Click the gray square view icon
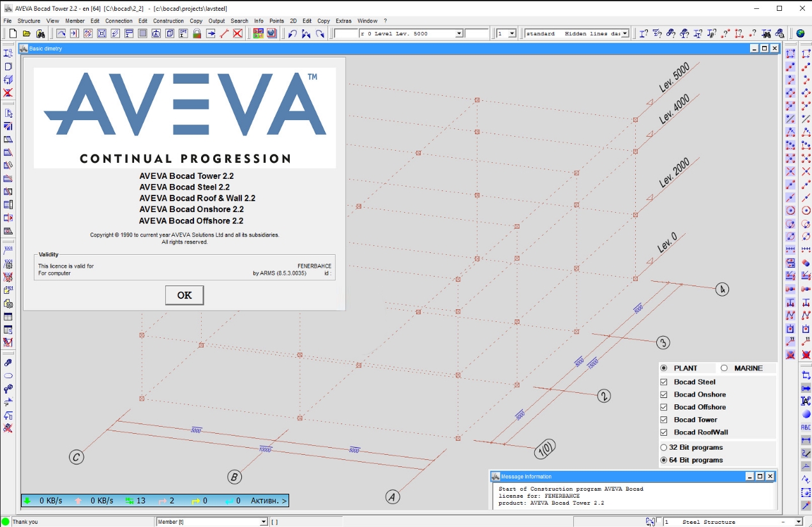The height and width of the screenshot is (527, 812). coord(142,33)
